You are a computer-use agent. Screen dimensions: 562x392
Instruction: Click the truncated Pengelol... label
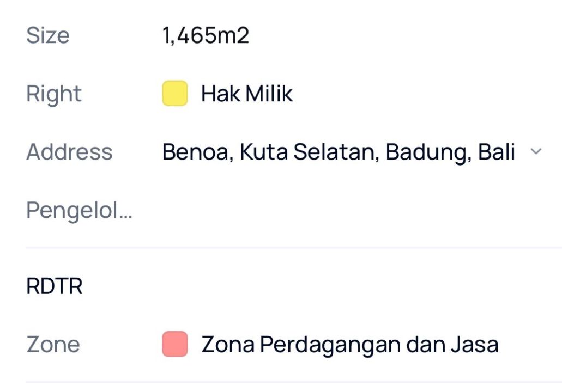pos(79,210)
